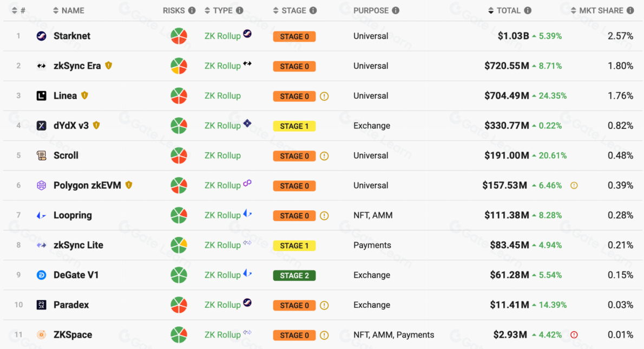Click the yellow warning icon in Polygon zkEVM total
The width and height of the screenshot is (644, 349).
pyautogui.click(x=574, y=185)
